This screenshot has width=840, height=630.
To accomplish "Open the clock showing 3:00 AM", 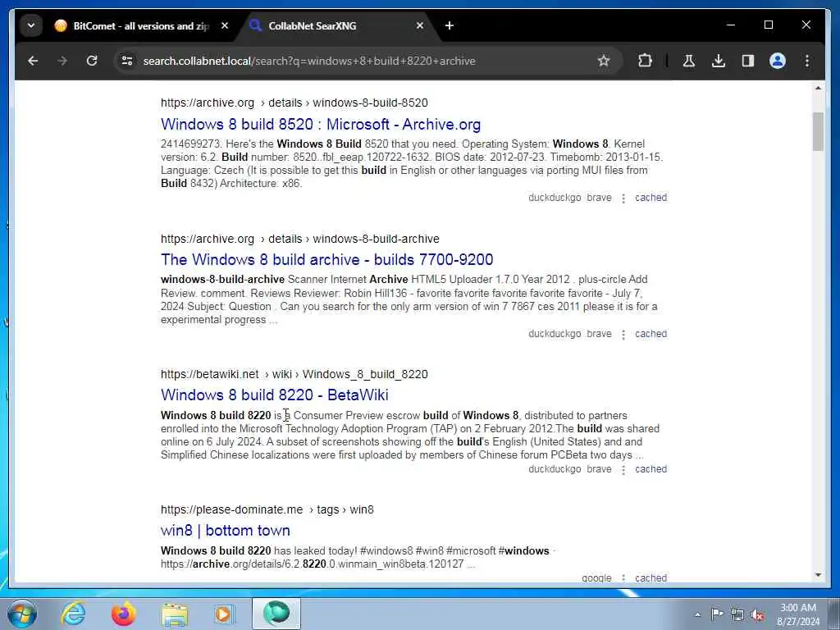I will [798, 614].
